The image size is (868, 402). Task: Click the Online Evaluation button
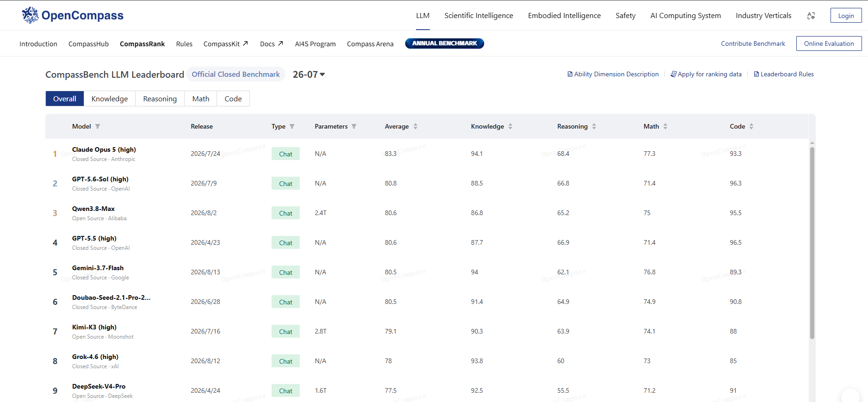point(829,43)
